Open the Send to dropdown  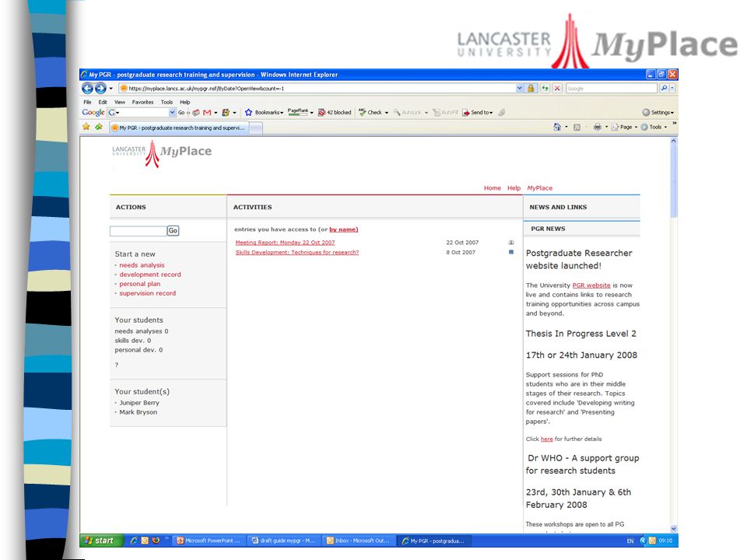pyautogui.click(x=478, y=112)
